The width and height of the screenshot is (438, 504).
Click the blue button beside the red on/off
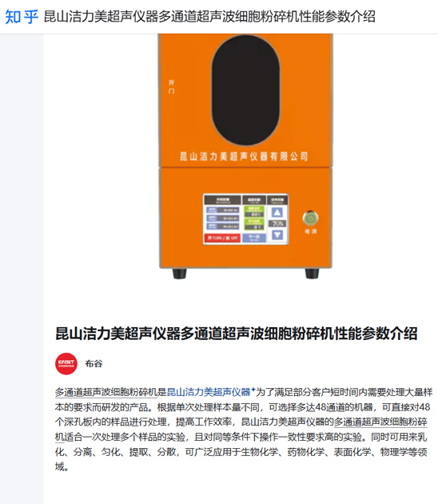(x=254, y=238)
